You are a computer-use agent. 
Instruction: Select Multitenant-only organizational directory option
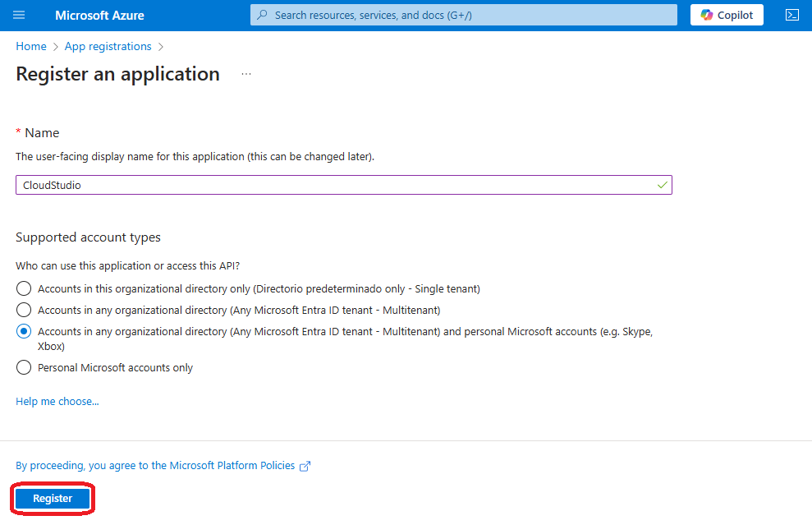[x=24, y=310]
